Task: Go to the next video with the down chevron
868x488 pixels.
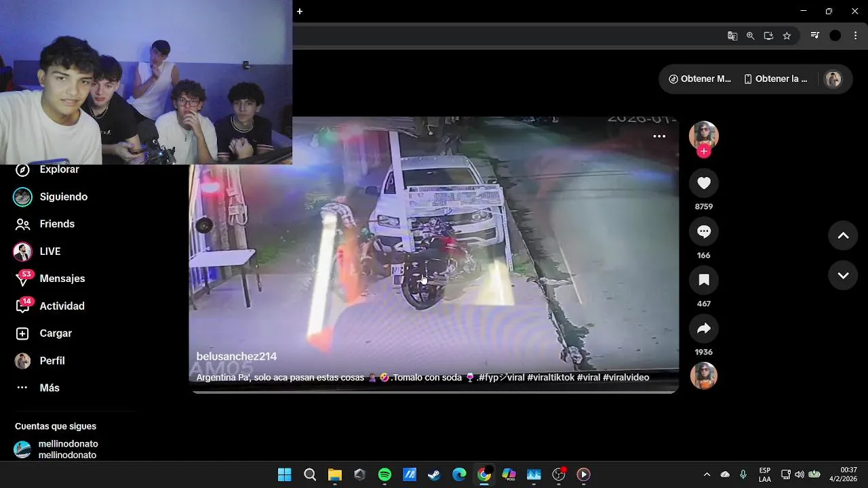Action: pyautogui.click(x=843, y=276)
